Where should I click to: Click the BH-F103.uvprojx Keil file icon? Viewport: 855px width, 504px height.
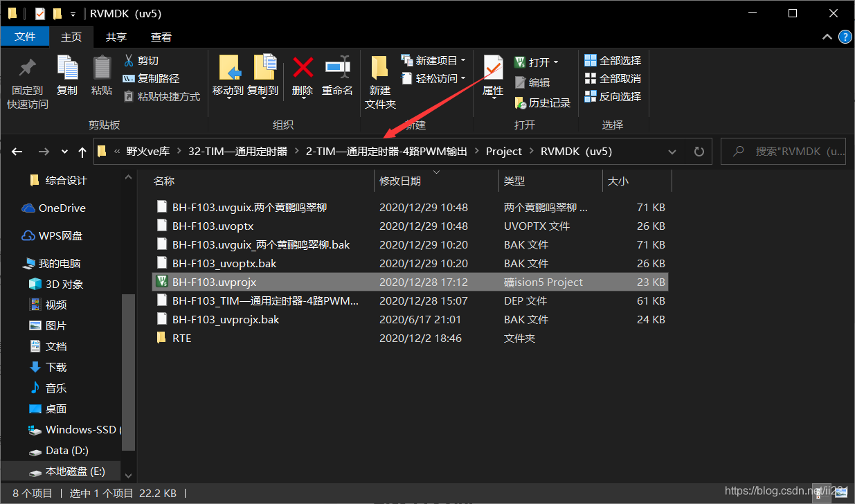[x=162, y=282]
